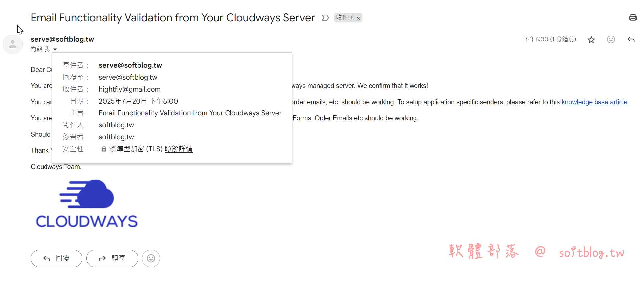The image size is (644, 288).
Task: Open 瞭解詳情 link about TLS encryption
Action: pyautogui.click(x=178, y=149)
